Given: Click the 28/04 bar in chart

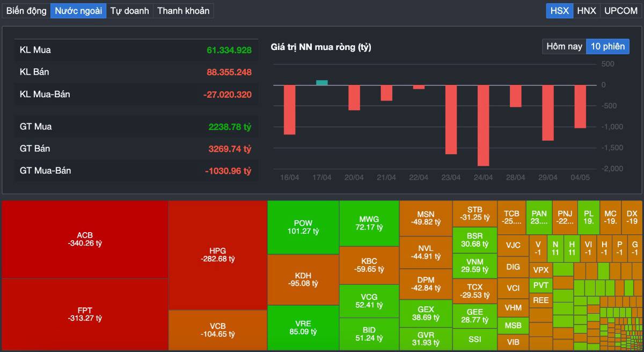Looking at the screenshot, I should (x=515, y=96).
